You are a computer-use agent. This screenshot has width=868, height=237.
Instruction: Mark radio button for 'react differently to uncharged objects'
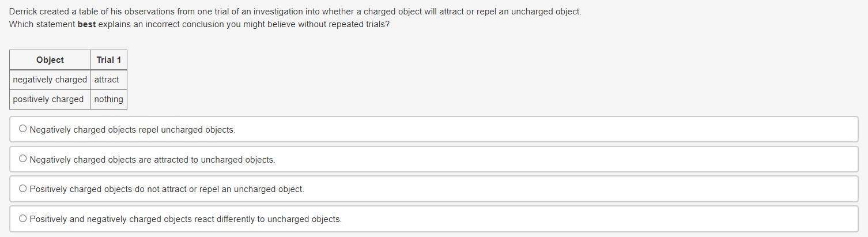tap(22, 219)
